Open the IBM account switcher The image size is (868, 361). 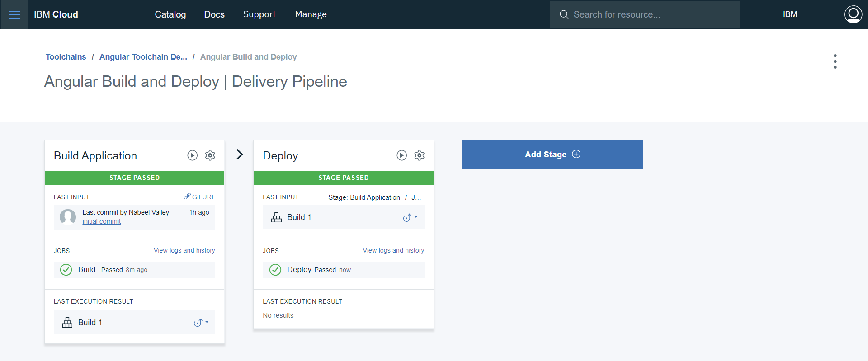790,14
